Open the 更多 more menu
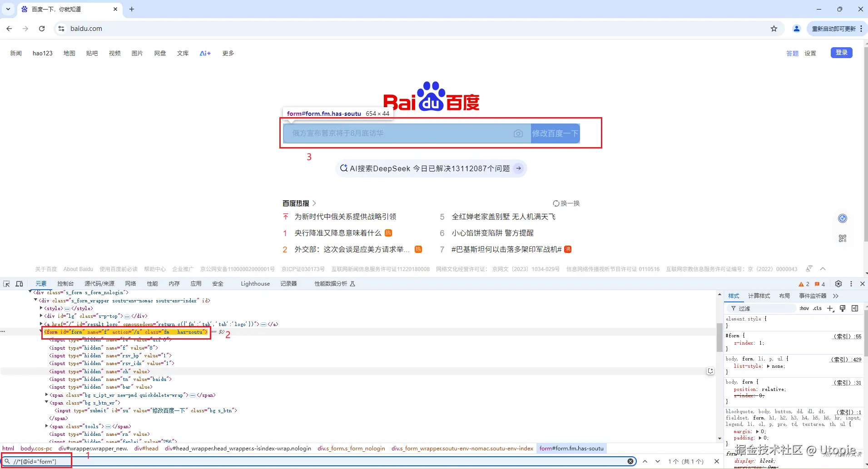This screenshot has height=469, width=868. click(x=228, y=53)
